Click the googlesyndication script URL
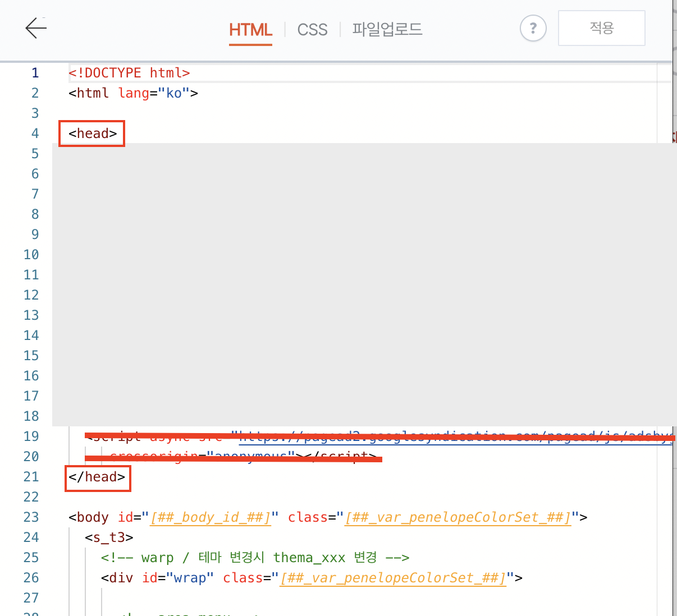The height and width of the screenshot is (616, 677). coord(455,436)
